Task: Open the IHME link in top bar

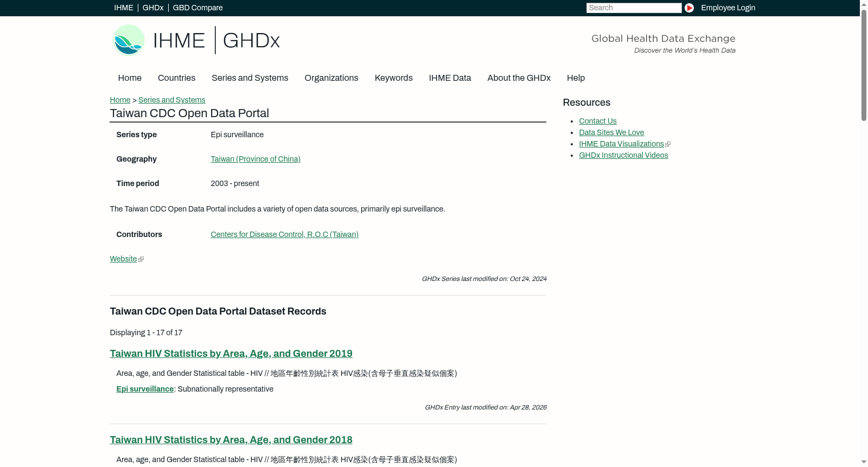Action: coord(124,8)
